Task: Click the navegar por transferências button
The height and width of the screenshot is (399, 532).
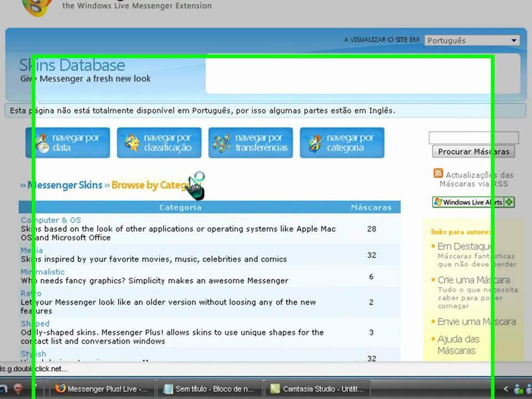Action: coord(250,142)
